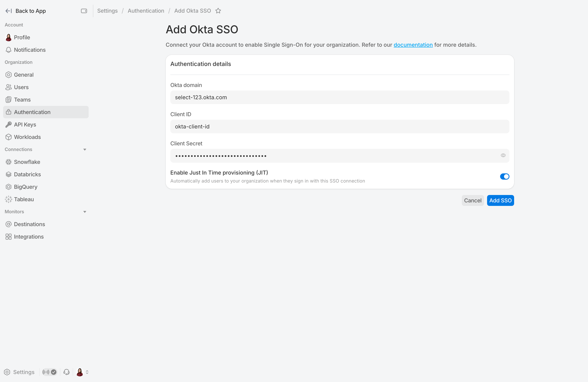
Task: Collapse the Connections section
Action: [85, 150]
